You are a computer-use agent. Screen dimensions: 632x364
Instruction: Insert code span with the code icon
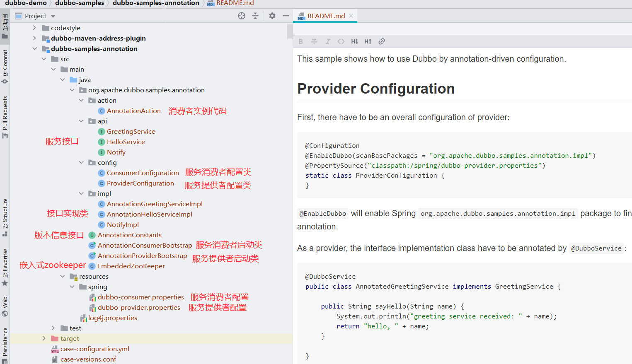pos(341,41)
